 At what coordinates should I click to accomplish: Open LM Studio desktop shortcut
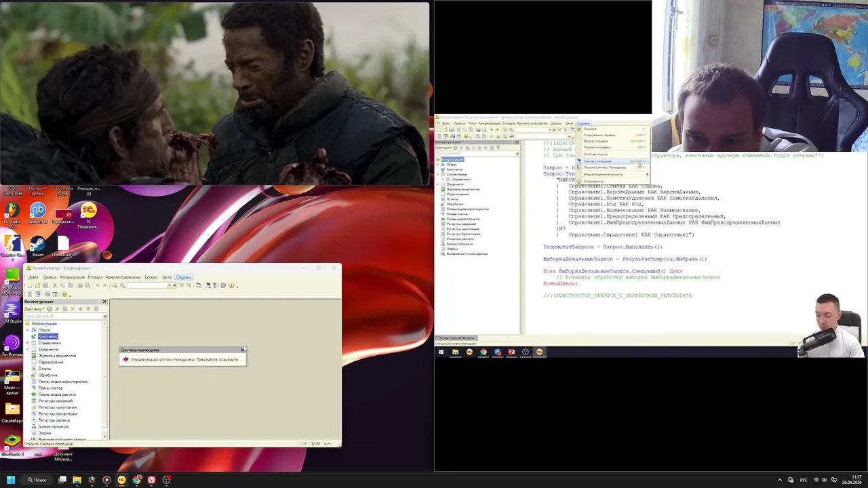[12, 313]
